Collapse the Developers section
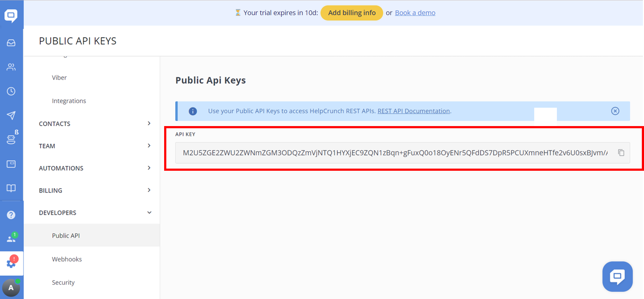 (95, 213)
